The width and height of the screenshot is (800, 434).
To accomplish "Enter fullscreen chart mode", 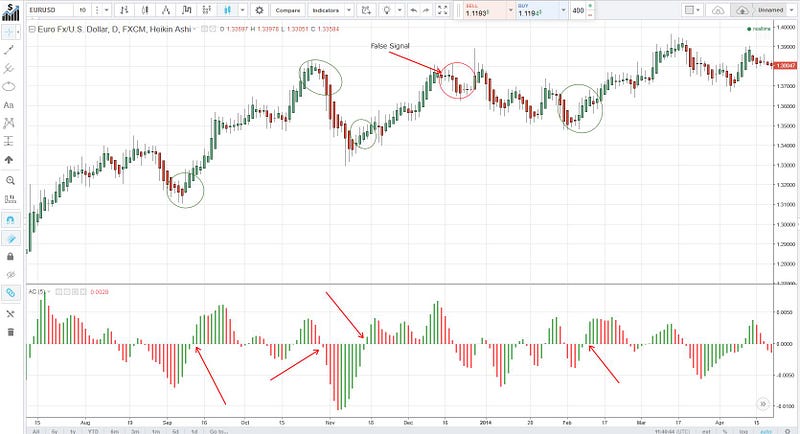I will tap(442, 10).
